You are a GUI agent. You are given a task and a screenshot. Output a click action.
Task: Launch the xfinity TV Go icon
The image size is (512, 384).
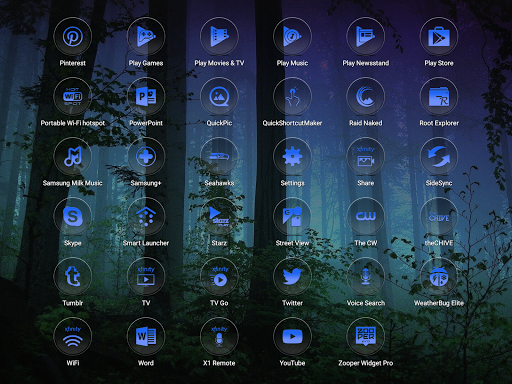click(x=219, y=276)
